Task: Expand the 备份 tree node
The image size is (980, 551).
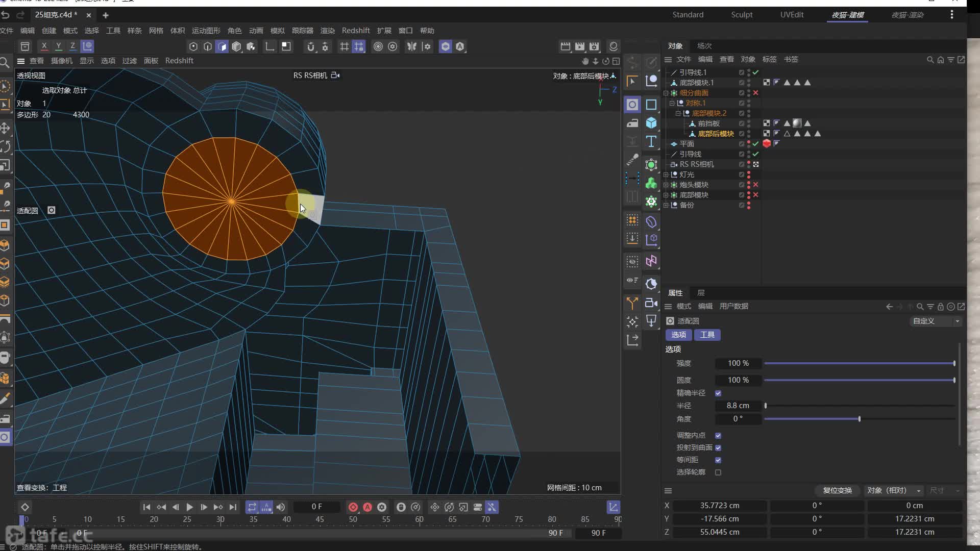Action: (666, 205)
